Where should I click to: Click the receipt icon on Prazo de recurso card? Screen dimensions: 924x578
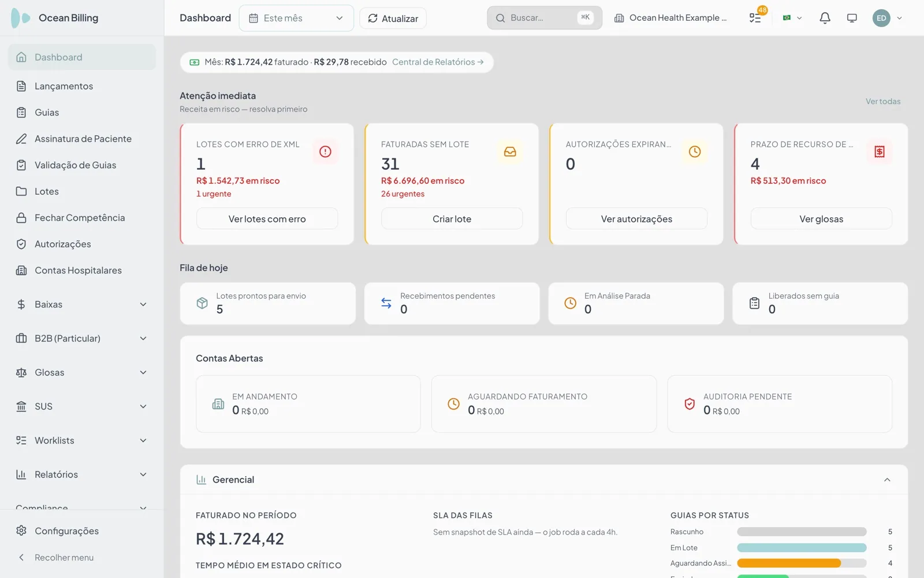coord(880,151)
